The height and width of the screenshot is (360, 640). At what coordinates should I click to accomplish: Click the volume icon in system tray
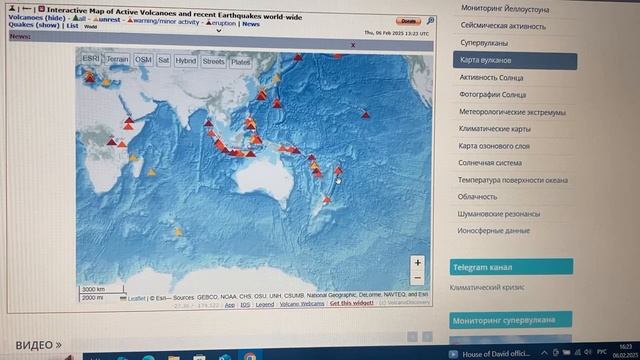click(x=588, y=352)
